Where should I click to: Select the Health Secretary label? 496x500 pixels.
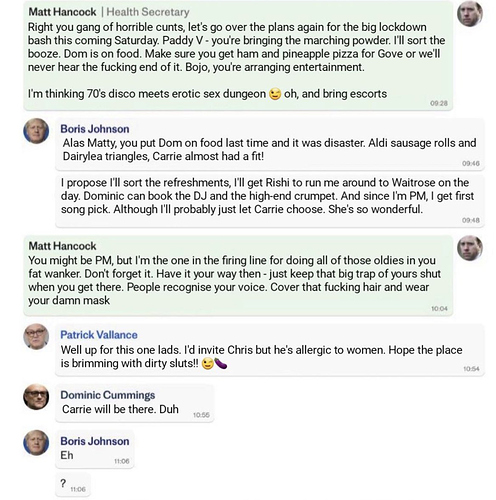(x=148, y=12)
